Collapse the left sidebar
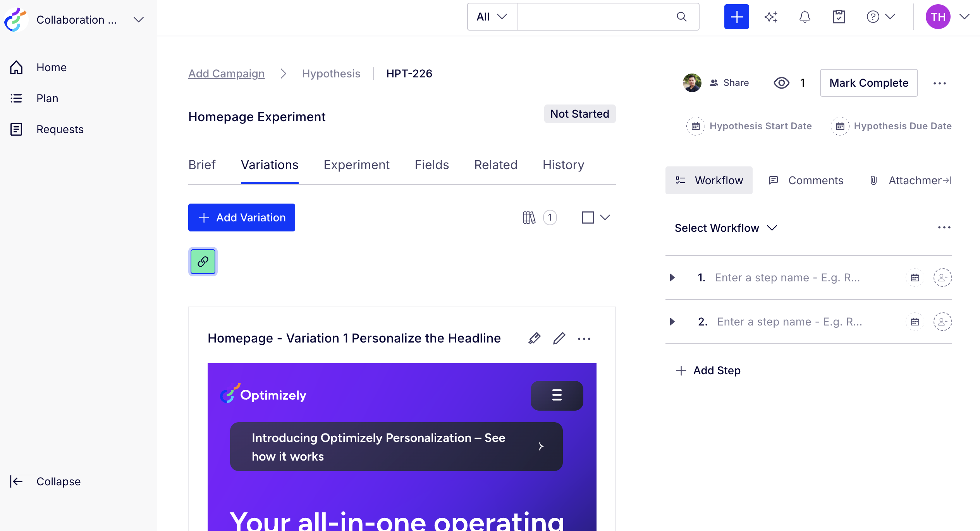The width and height of the screenshot is (980, 531). 45,481
